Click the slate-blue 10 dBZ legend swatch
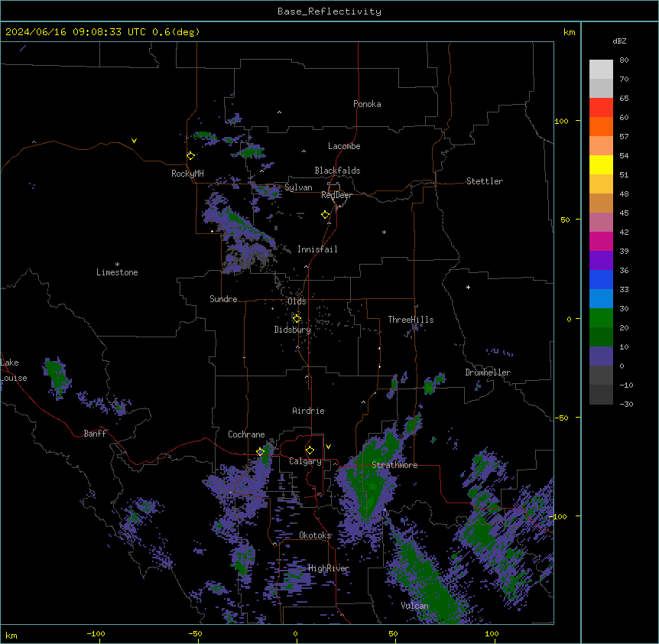659x644 pixels. coord(601,356)
